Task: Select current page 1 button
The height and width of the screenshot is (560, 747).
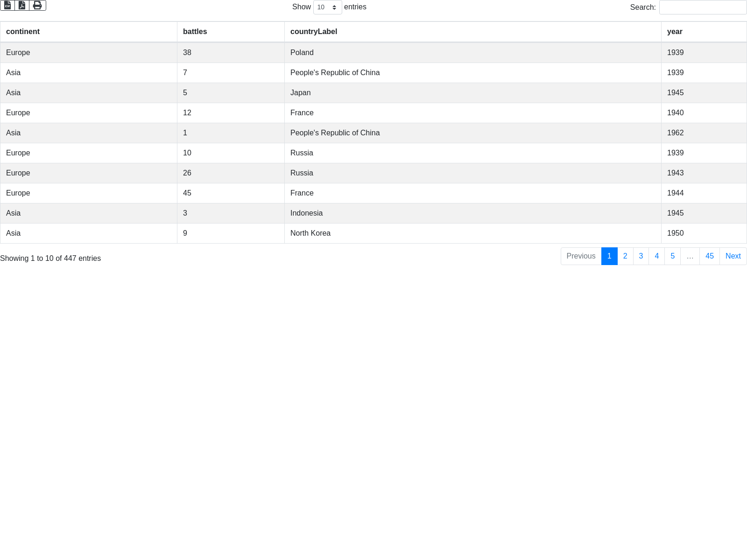Action: click(609, 256)
